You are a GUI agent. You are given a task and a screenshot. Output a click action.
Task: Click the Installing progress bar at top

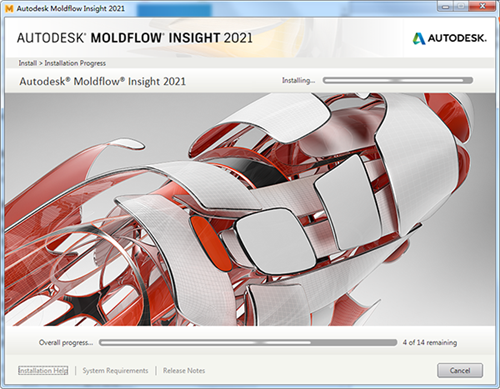point(398,80)
